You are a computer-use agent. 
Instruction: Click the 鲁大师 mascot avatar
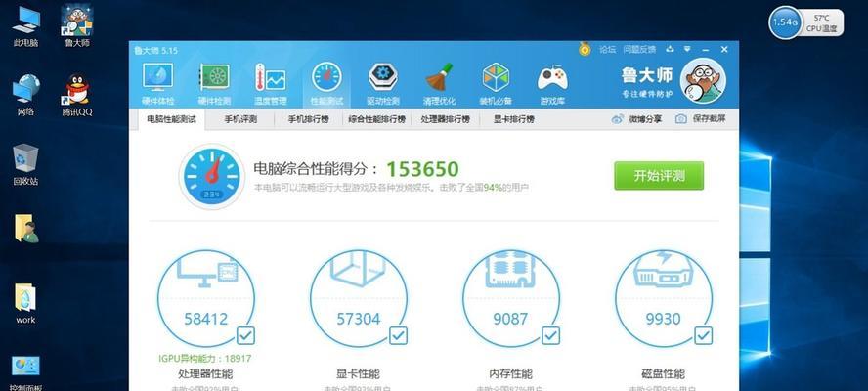click(703, 80)
